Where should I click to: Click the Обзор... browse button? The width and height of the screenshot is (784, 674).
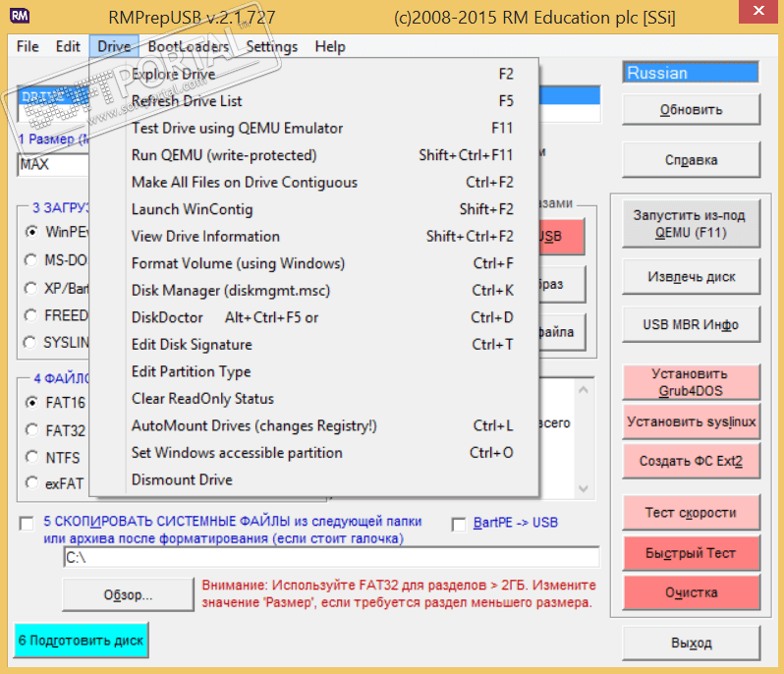pyautogui.click(x=128, y=595)
